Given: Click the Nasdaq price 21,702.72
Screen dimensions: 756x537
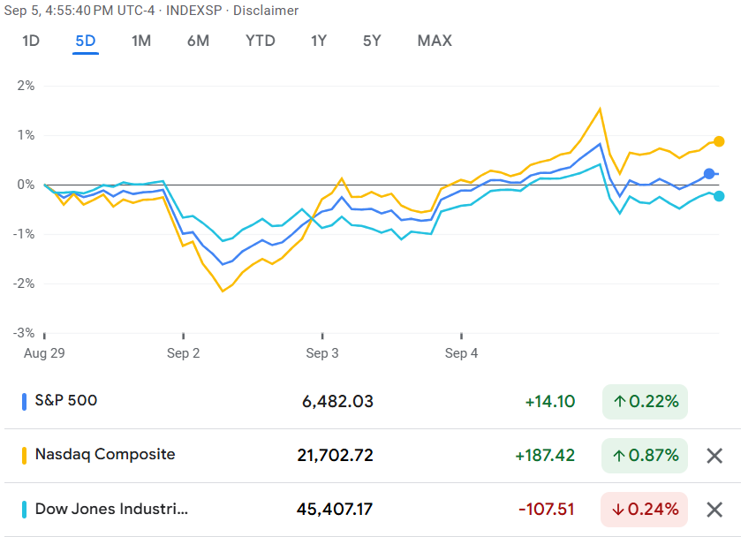Looking at the screenshot, I should pos(335,456).
